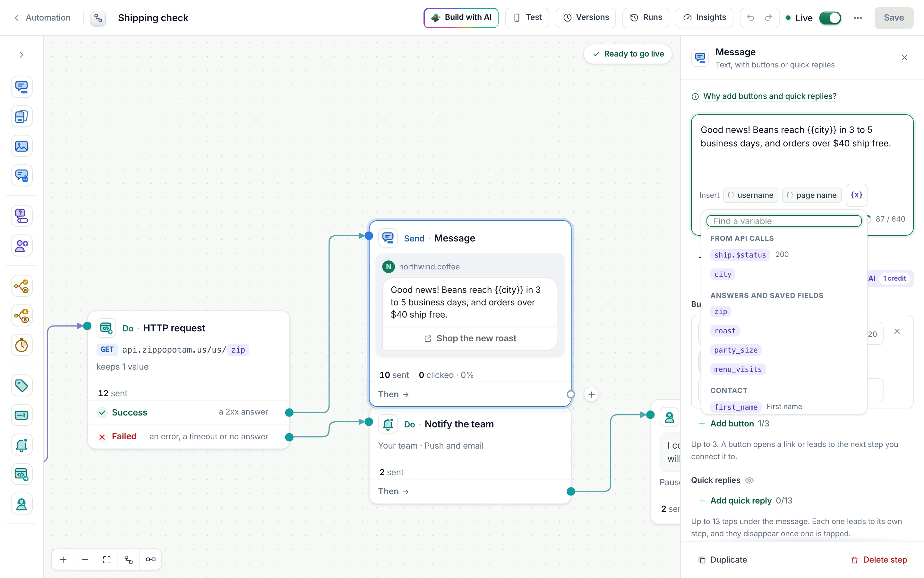Click the undo arrow in the top bar
924x578 pixels.
click(751, 18)
